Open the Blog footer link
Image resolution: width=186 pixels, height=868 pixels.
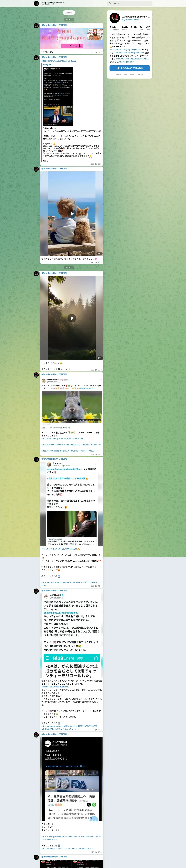[125, 75]
